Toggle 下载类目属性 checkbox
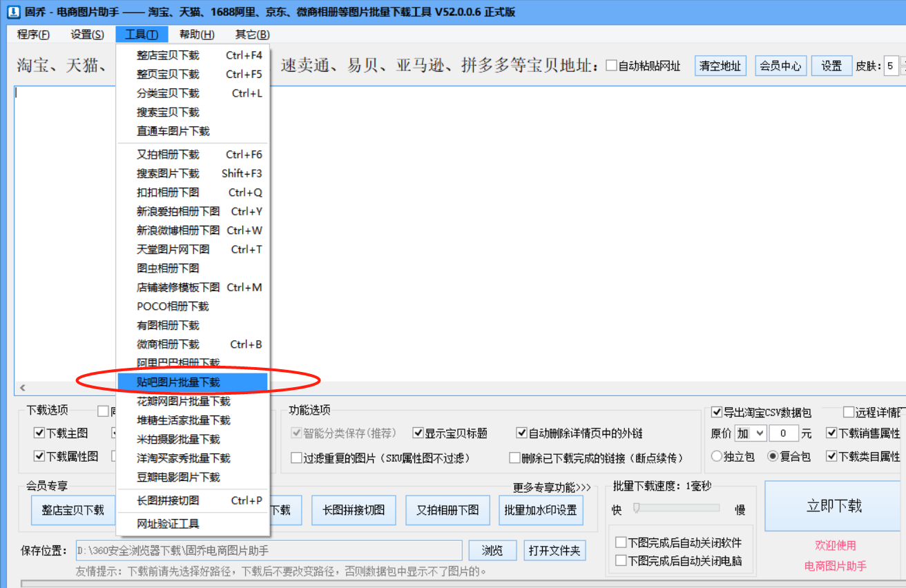906x588 pixels. tap(831, 456)
